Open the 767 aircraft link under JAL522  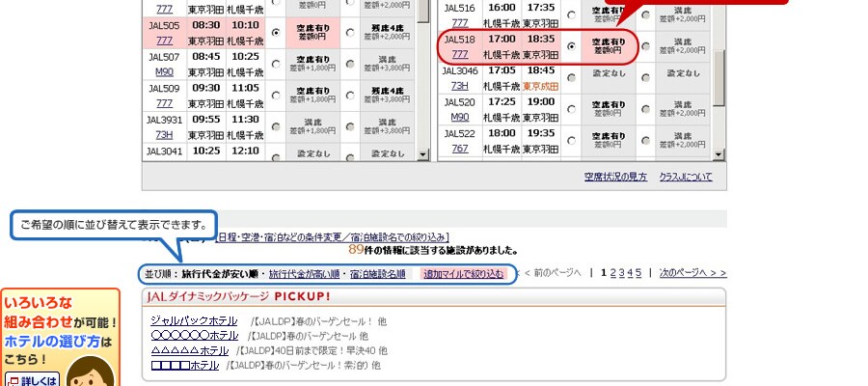[x=461, y=148]
